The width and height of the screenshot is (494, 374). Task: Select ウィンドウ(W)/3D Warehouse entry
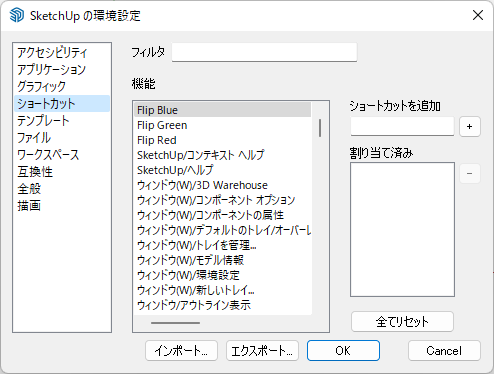[222, 185]
